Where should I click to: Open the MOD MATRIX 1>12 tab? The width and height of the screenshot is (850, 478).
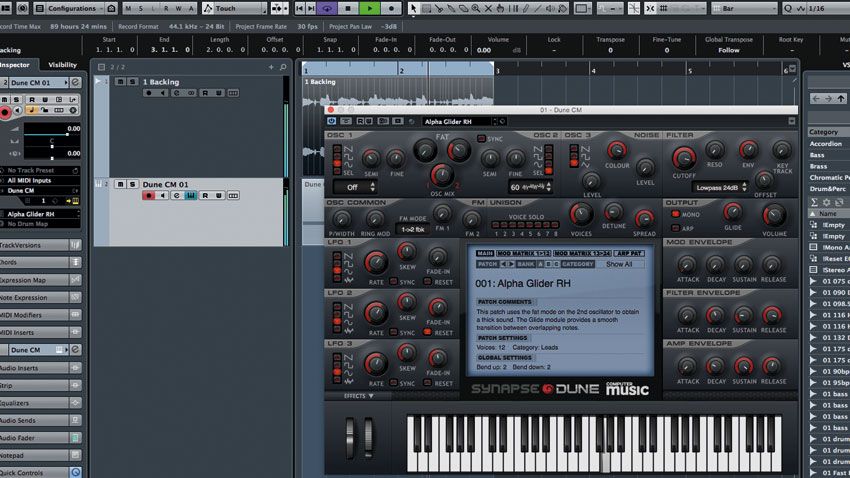pyautogui.click(x=525, y=254)
